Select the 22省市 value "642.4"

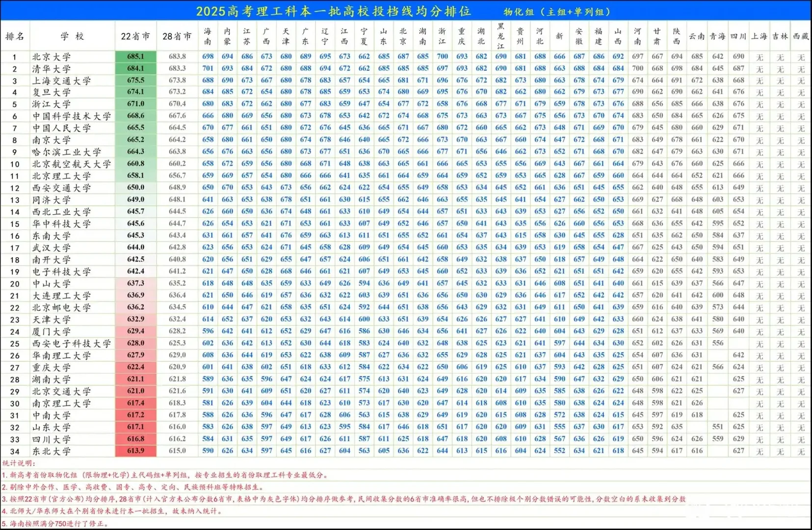(136, 271)
